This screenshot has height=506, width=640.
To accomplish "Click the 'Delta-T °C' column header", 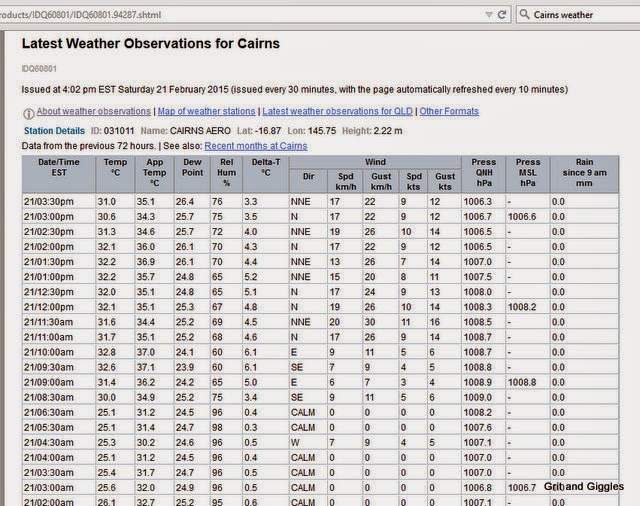I will pyautogui.click(x=266, y=174).
